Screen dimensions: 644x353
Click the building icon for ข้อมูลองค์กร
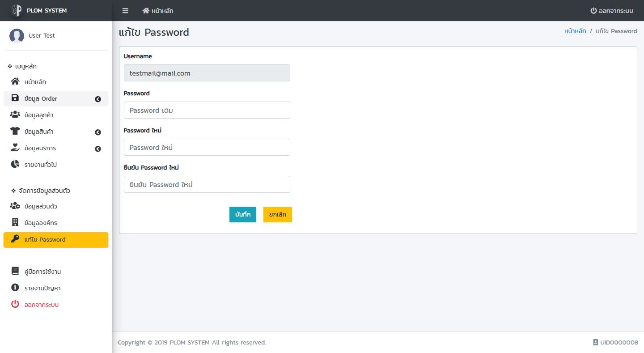[x=15, y=223]
